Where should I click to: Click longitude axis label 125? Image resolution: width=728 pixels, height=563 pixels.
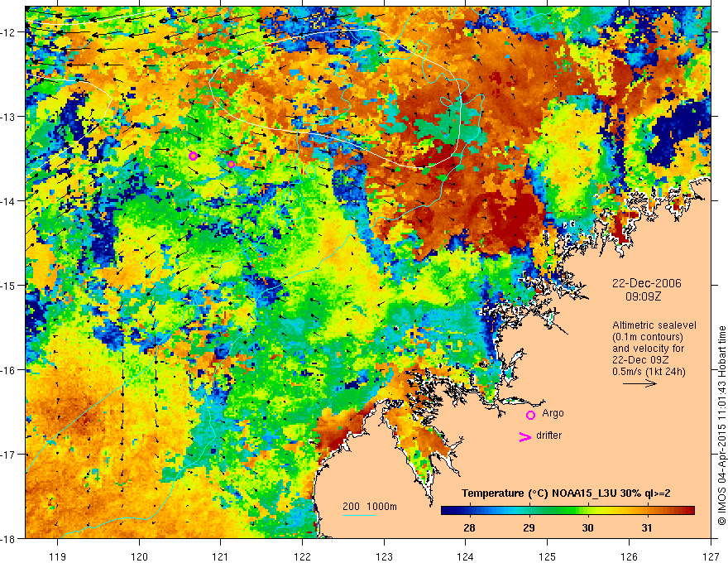(x=548, y=556)
